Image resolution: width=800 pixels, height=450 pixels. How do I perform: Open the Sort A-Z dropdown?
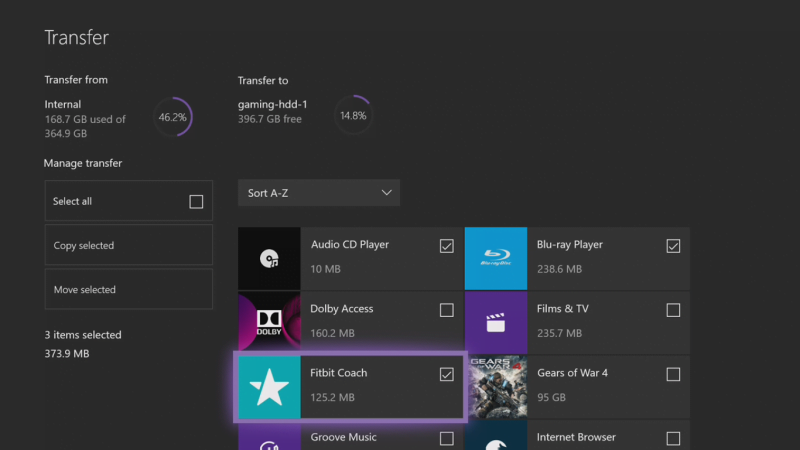click(319, 193)
